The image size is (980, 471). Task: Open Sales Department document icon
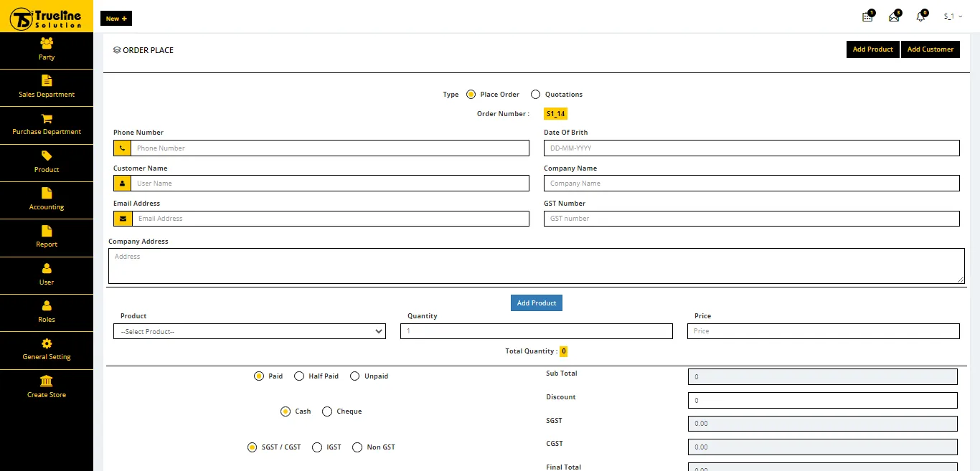[47, 80]
